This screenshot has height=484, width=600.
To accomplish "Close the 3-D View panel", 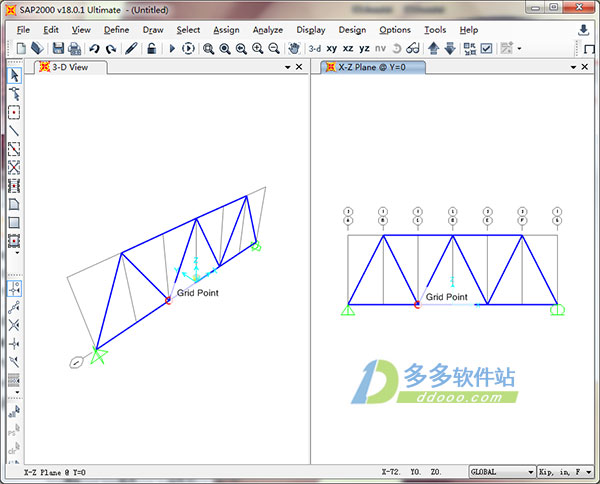I will coord(299,67).
